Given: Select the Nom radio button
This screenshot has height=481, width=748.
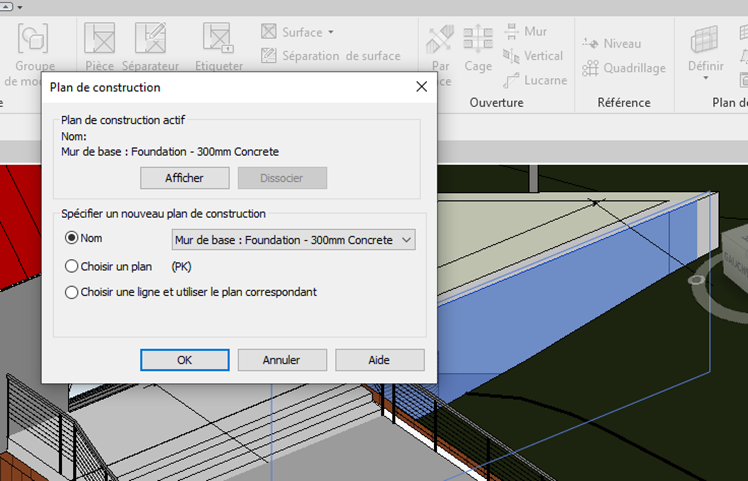Looking at the screenshot, I should point(71,239).
